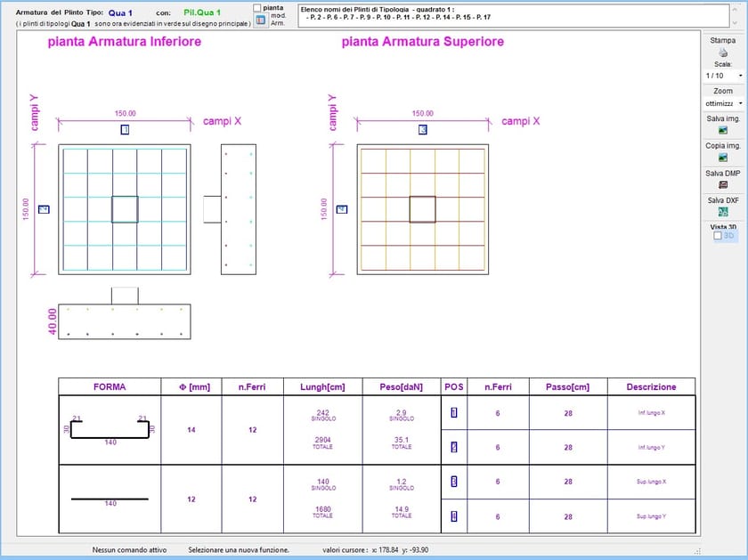Open the Zoom ottimizza dropdown
This screenshot has height=560, width=748.
click(720, 103)
